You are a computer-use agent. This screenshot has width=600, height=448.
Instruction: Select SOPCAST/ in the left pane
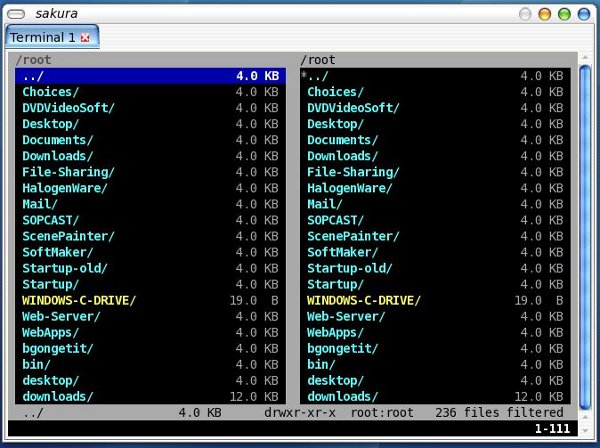tap(150, 220)
